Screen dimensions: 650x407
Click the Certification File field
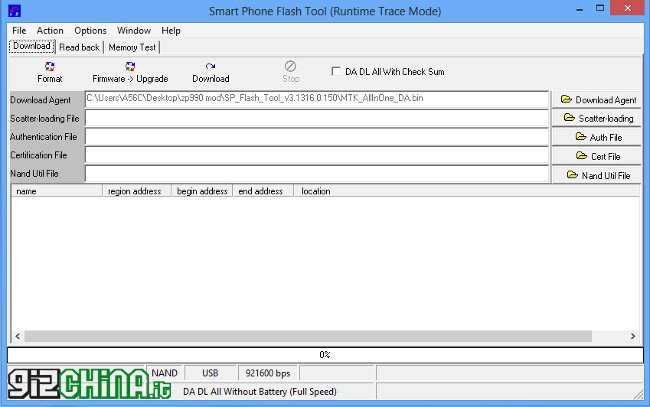click(x=317, y=155)
